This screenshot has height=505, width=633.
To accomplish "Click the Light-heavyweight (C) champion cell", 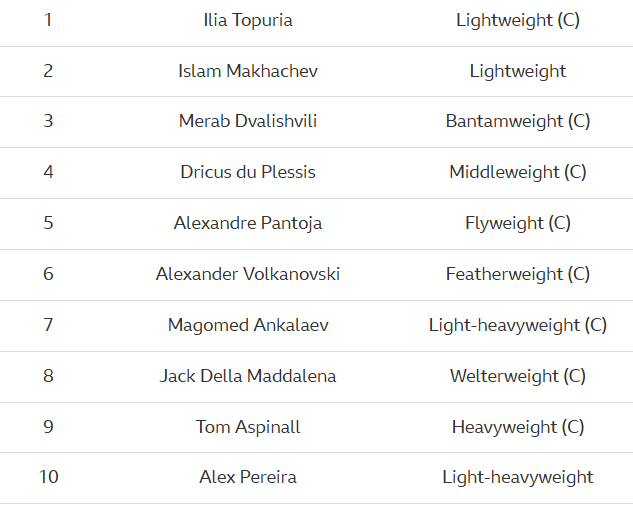I will coord(518,325).
